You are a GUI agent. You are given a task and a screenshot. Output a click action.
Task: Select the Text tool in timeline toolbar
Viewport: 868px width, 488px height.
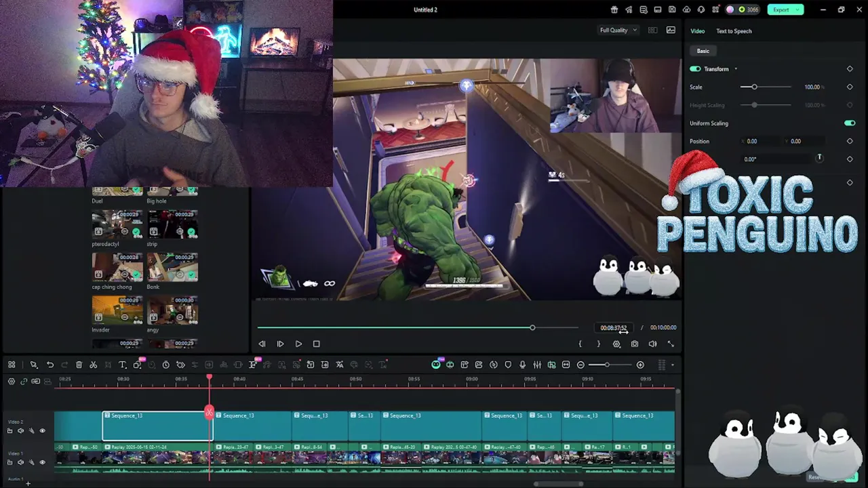123,365
